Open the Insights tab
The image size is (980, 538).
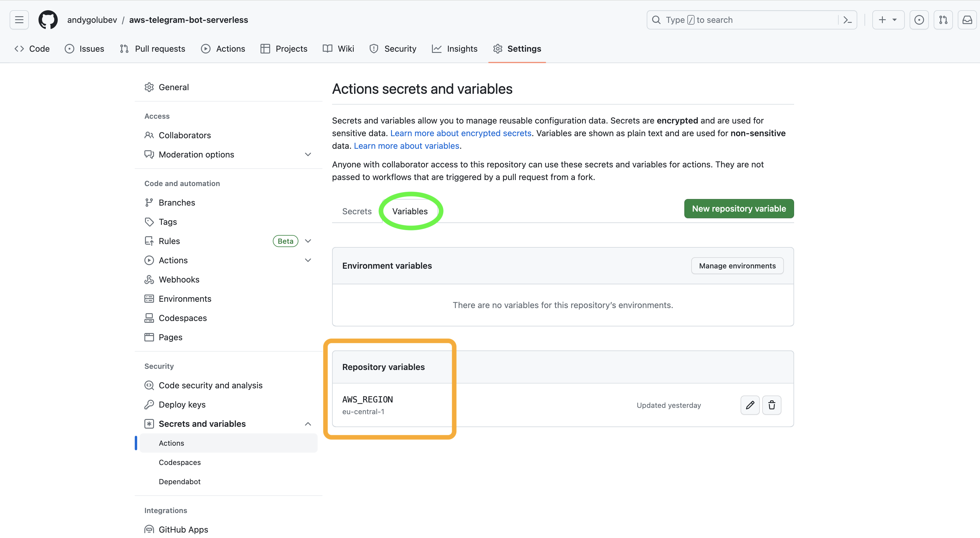(x=455, y=49)
